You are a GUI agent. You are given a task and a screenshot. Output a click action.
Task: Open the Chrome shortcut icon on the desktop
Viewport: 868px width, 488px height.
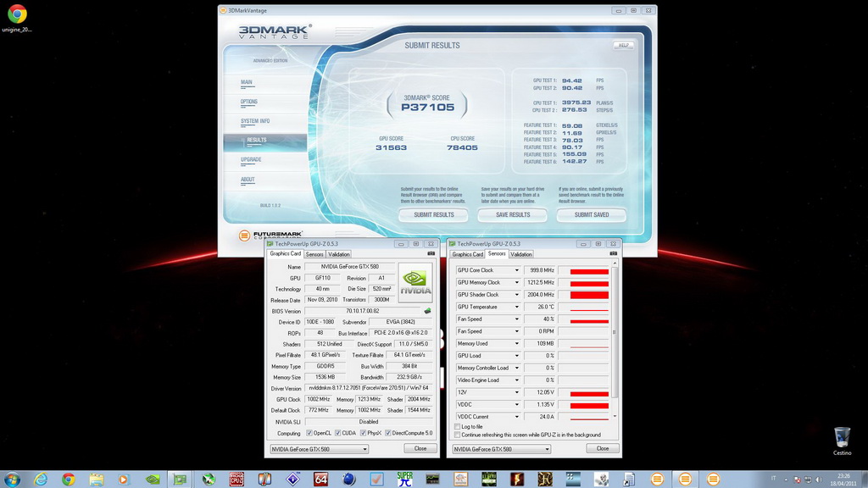click(17, 14)
